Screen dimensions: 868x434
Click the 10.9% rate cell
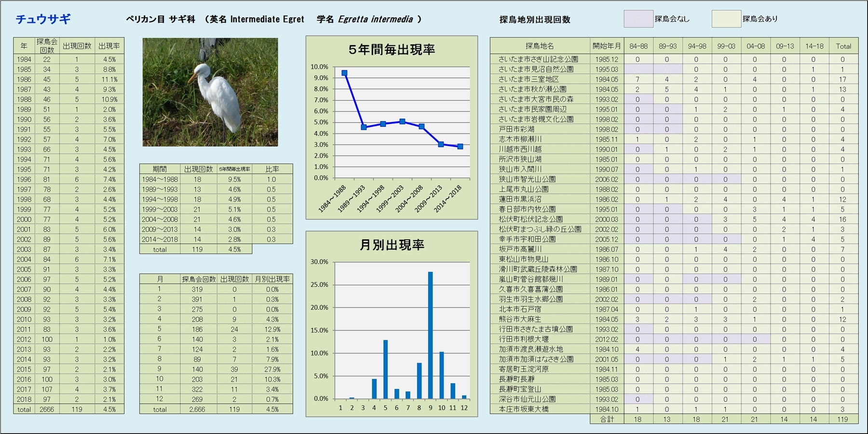pos(109,99)
